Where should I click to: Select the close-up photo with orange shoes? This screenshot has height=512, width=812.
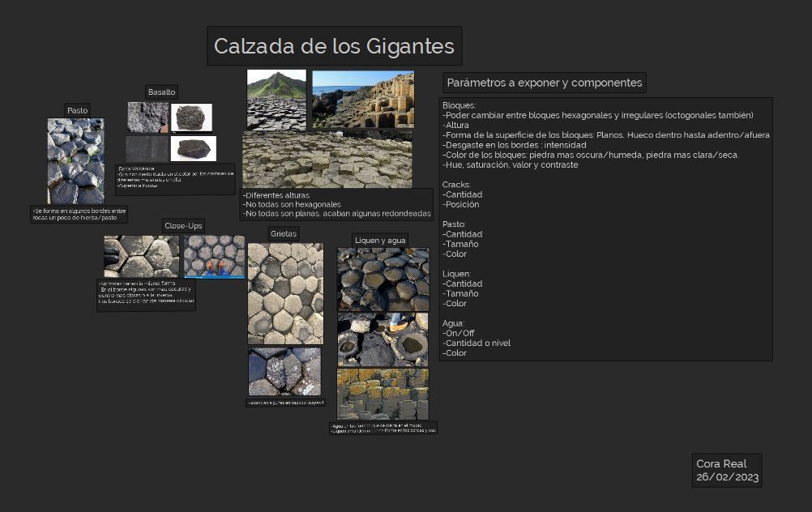point(215,257)
